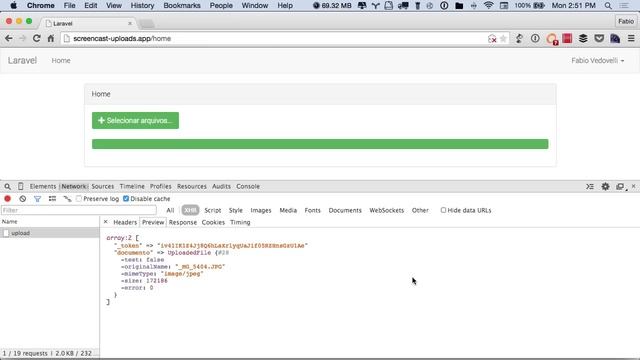The width and height of the screenshot is (640, 360).
Task: Click the Buffer layers extension icon
Action: [583, 38]
